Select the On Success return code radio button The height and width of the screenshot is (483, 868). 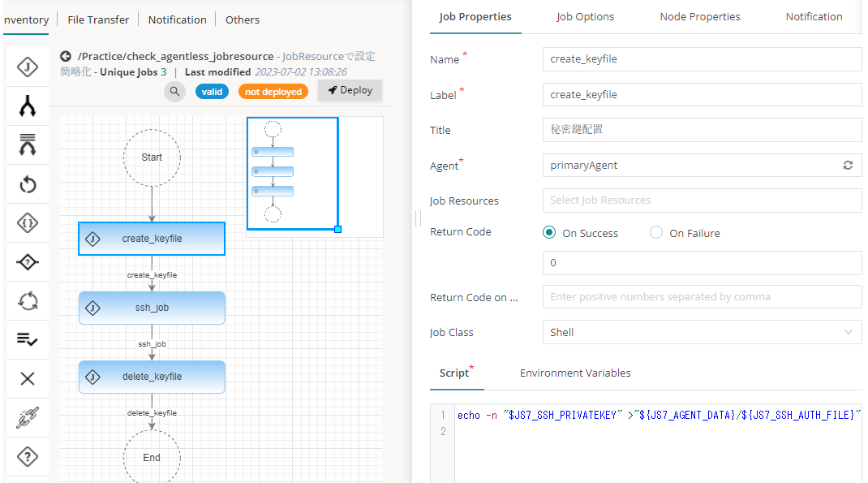(x=549, y=232)
